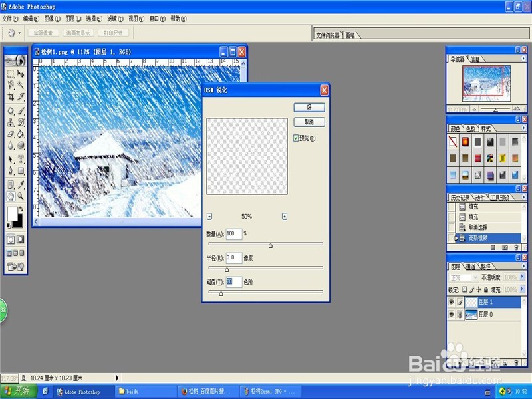Select the Blur tool
This screenshot has height=399, width=532.
[11, 145]
